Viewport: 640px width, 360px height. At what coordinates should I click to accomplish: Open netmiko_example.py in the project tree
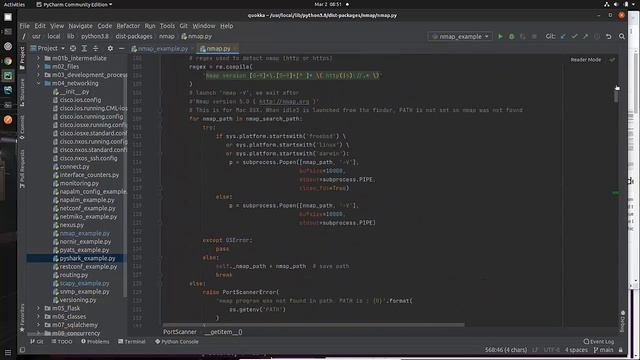click(x=88, y=217)
